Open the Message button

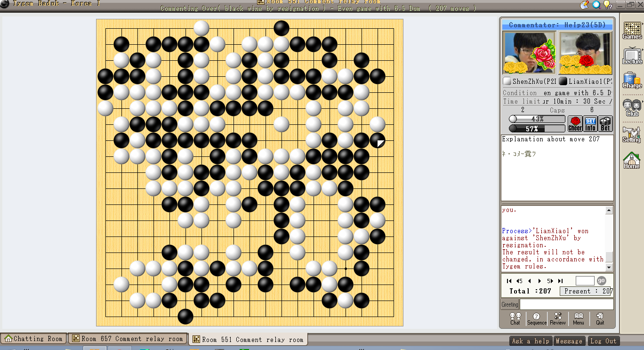(x=569, y=341)
